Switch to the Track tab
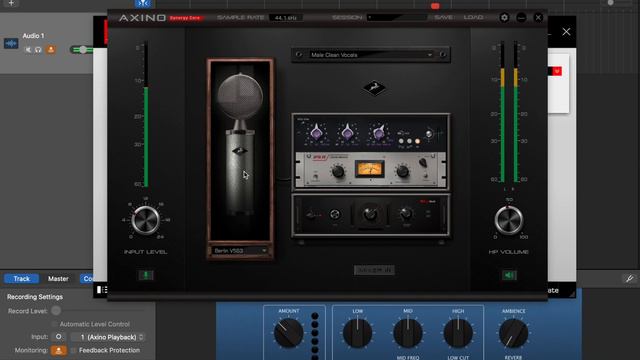 22,279
